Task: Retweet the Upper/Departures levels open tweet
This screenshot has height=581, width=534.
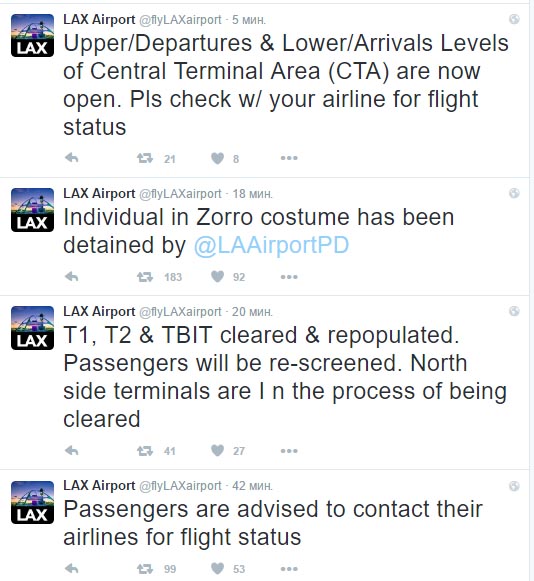Action: click(x=145, y=159)
